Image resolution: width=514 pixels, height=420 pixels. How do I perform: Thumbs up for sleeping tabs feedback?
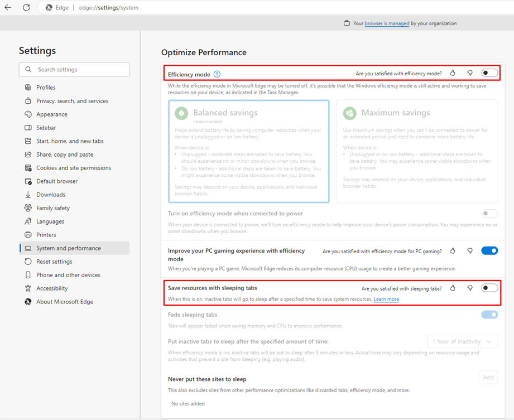click(x=453, y=288)
